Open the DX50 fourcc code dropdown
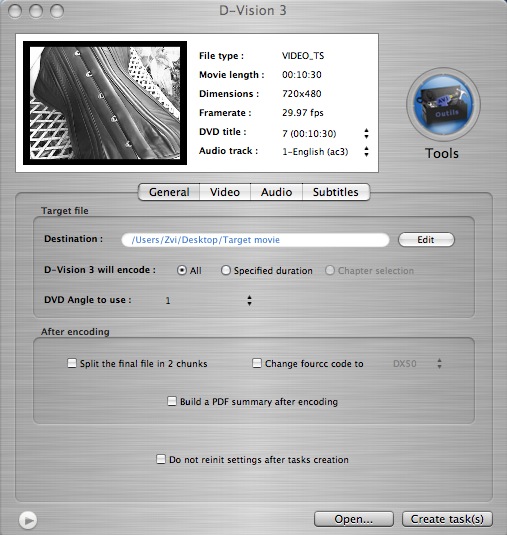 (x=417, y=364)
